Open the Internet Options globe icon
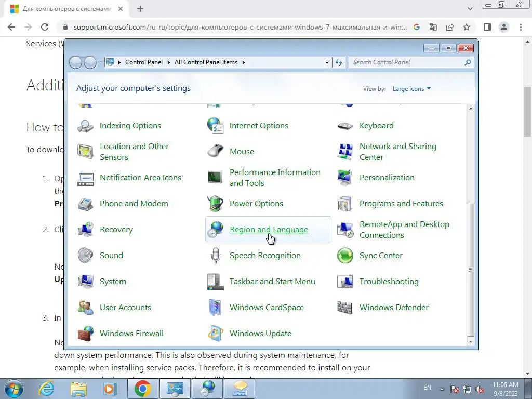 [215, 126]
